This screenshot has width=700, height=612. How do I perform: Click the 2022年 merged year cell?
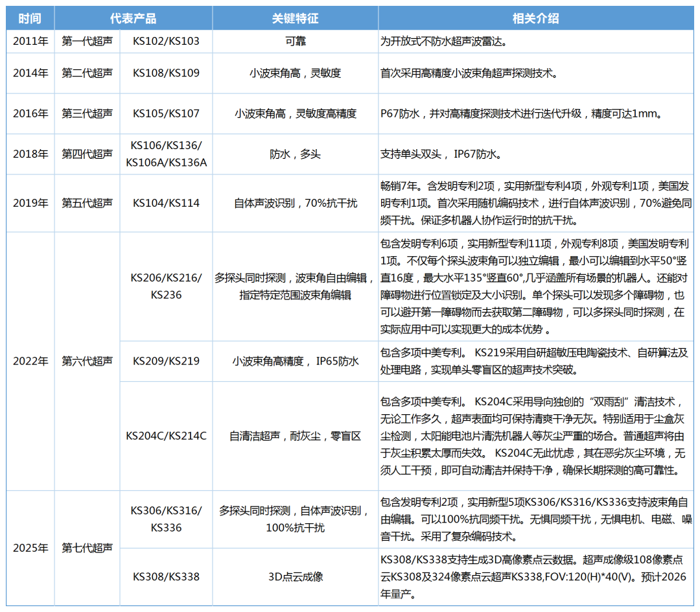(x=30, y=361)
